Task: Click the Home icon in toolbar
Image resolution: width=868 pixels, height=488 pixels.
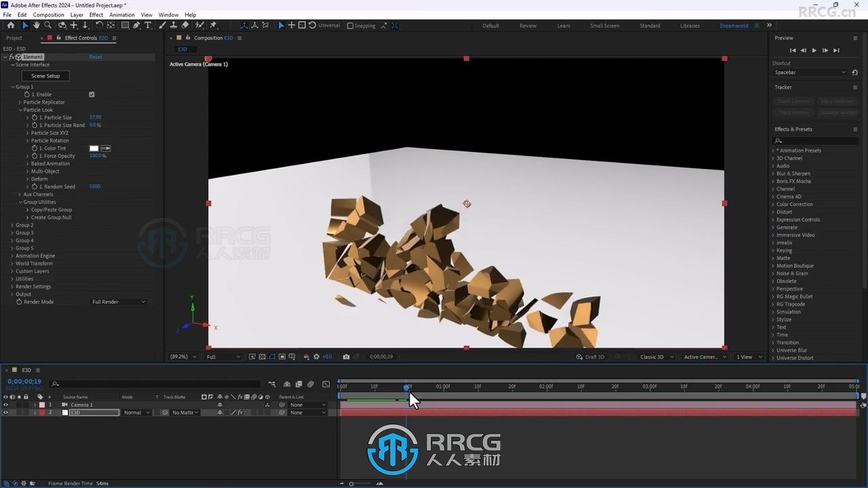Action: click(10, 25)
